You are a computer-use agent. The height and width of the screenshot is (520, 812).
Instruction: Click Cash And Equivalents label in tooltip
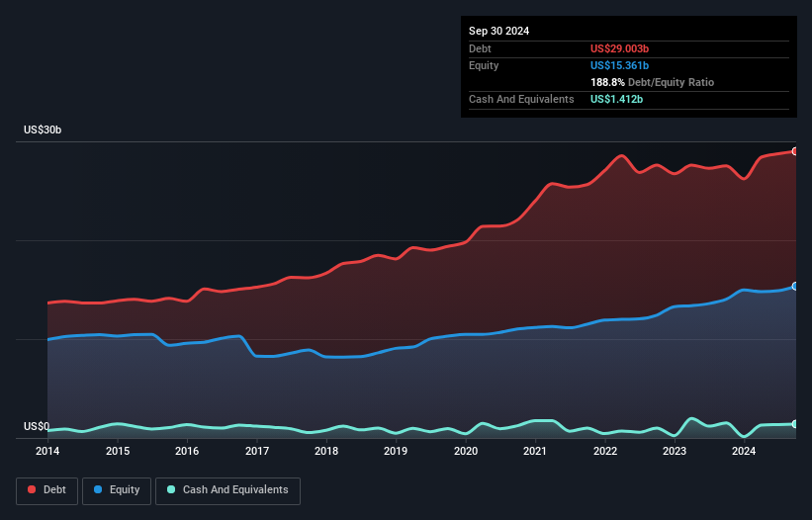(521, 99)
